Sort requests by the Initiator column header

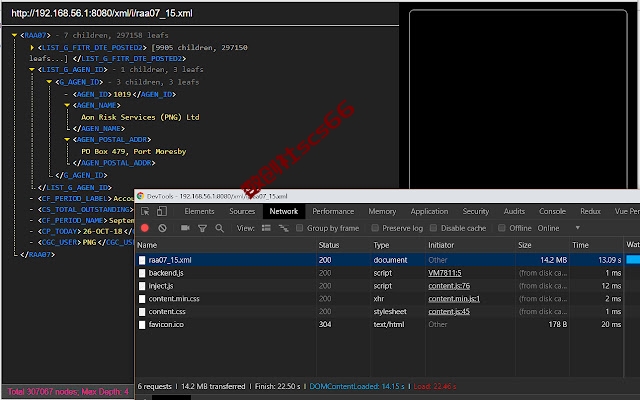pos(470,245)
